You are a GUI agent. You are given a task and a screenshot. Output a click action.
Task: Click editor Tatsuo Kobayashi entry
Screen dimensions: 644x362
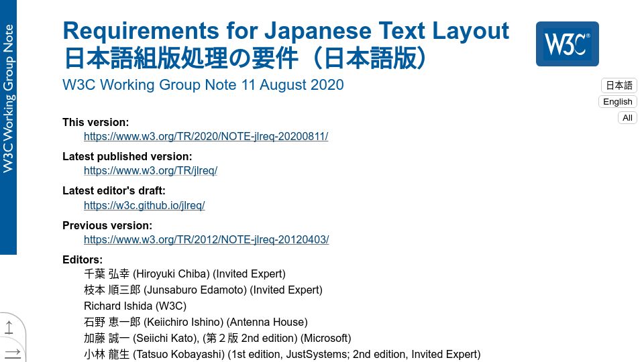click(x=282, y=354)
